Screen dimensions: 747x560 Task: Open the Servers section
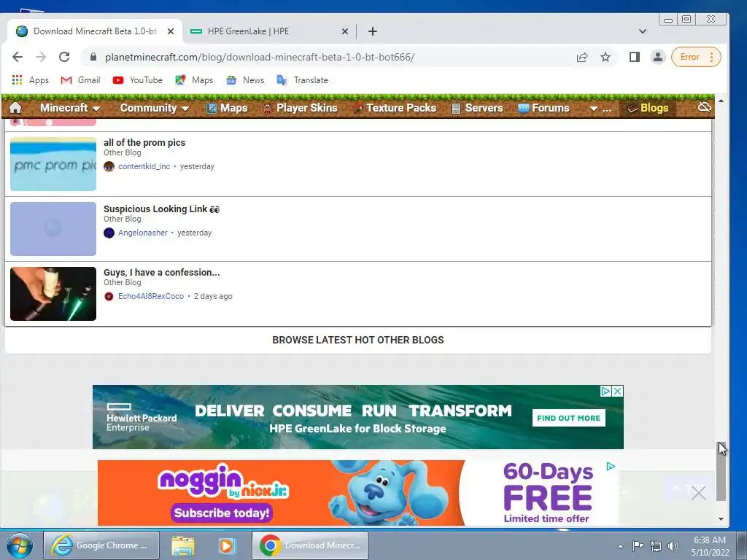click(x=477, y=108)
